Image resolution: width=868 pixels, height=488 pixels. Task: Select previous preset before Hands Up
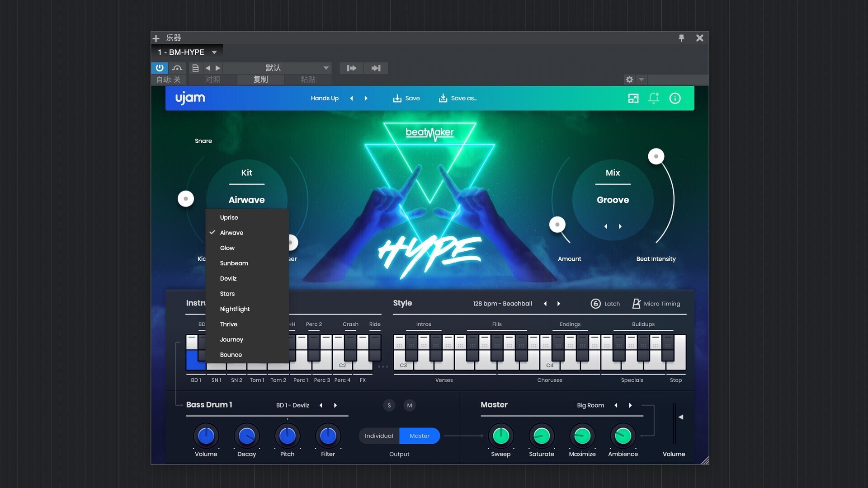point(351,98)
